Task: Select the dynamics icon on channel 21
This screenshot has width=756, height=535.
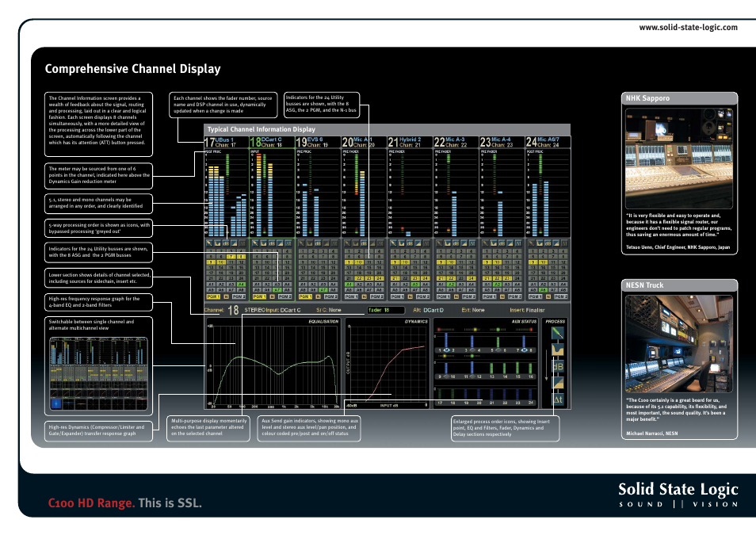Action: pos(418,243)
